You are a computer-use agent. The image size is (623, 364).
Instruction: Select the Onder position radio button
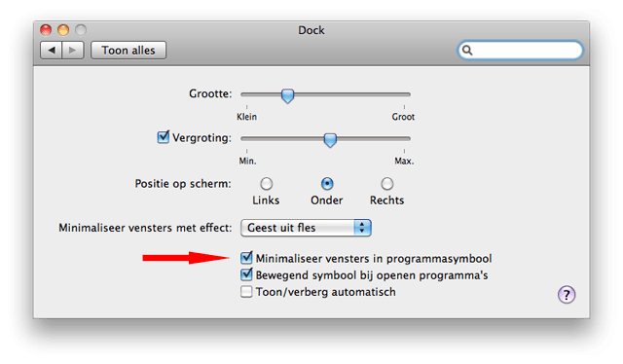(327, 184)
